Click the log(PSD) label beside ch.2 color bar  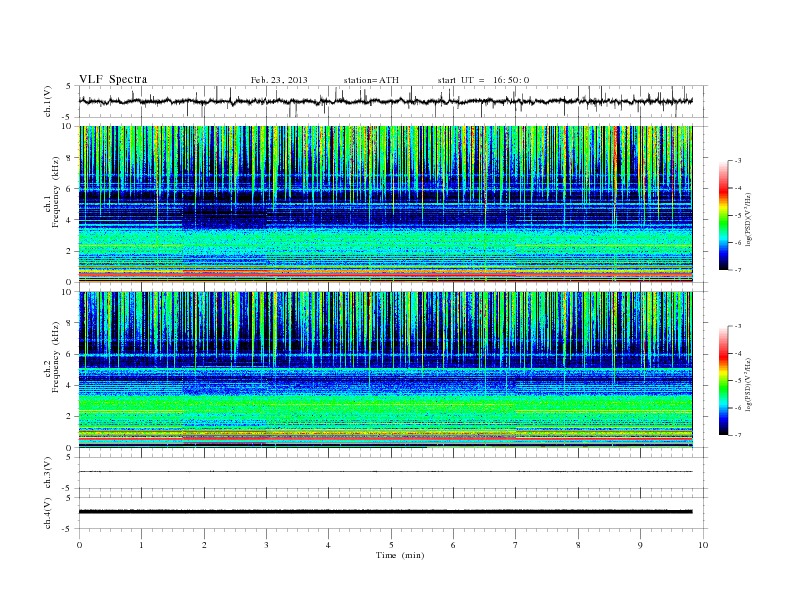748,385
